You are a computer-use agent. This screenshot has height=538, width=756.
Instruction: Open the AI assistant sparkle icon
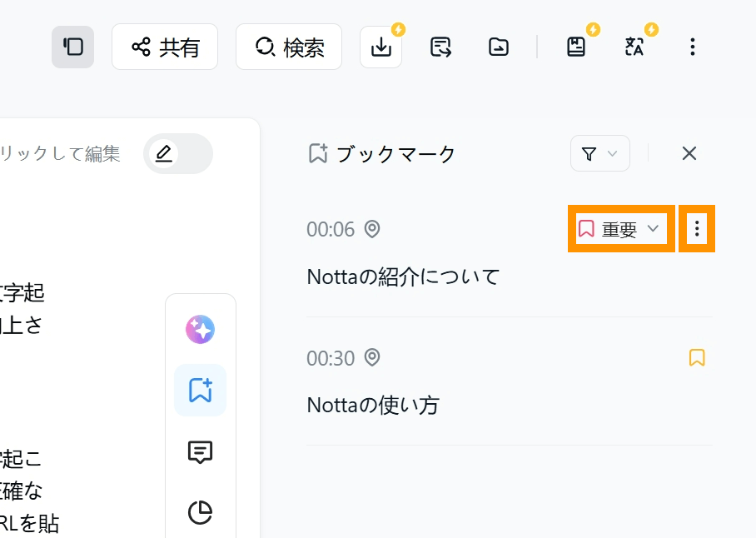200,329
